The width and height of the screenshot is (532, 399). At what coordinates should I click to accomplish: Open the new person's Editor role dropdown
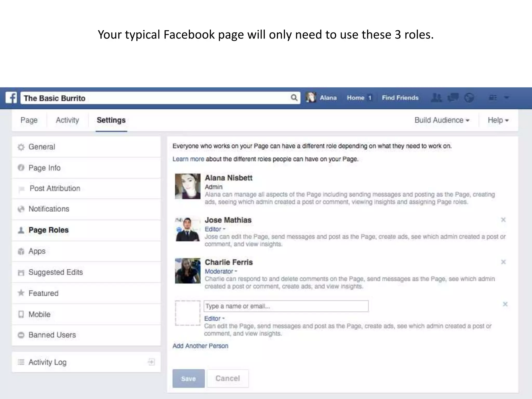click(x=215, y=318)
